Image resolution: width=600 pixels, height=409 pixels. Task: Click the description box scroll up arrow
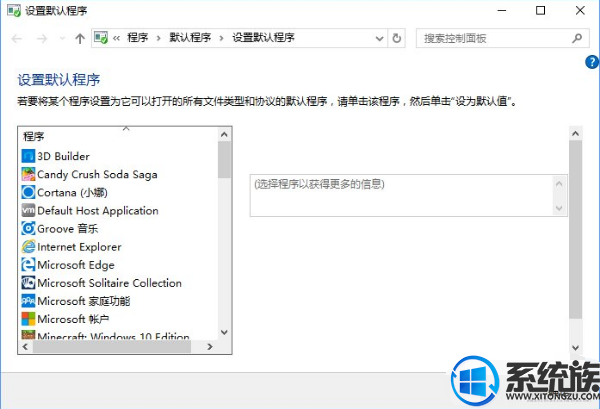click(559, 184)
